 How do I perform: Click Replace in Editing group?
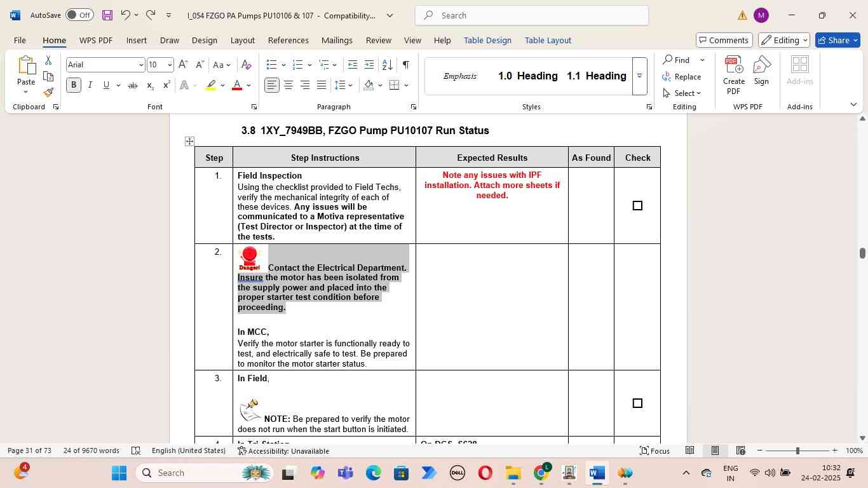click(682, 77)
